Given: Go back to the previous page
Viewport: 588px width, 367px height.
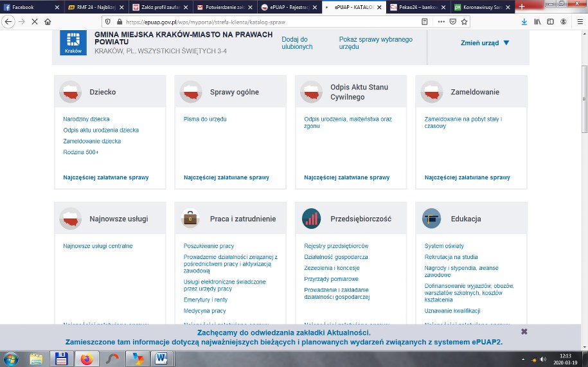Looking at the screenshot, I should [x=8, y=22].
